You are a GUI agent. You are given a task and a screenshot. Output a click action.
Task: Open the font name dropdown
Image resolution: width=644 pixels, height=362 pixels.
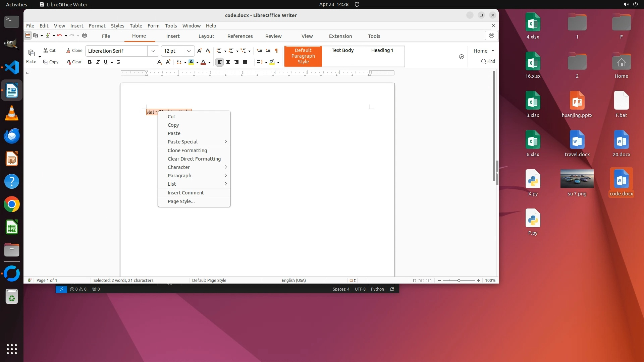[153, 51]
